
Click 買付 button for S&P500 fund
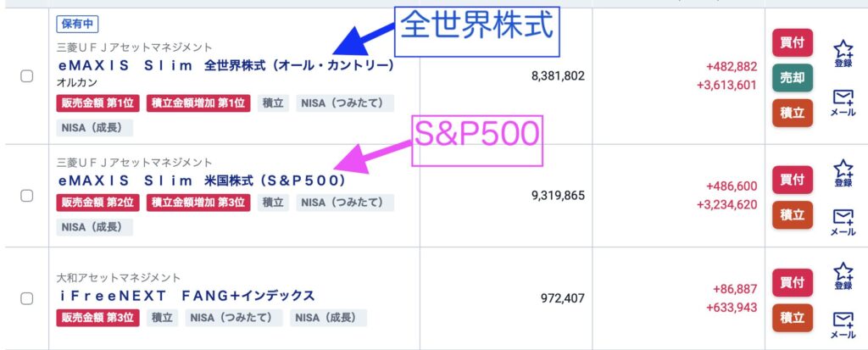point(792,180)
